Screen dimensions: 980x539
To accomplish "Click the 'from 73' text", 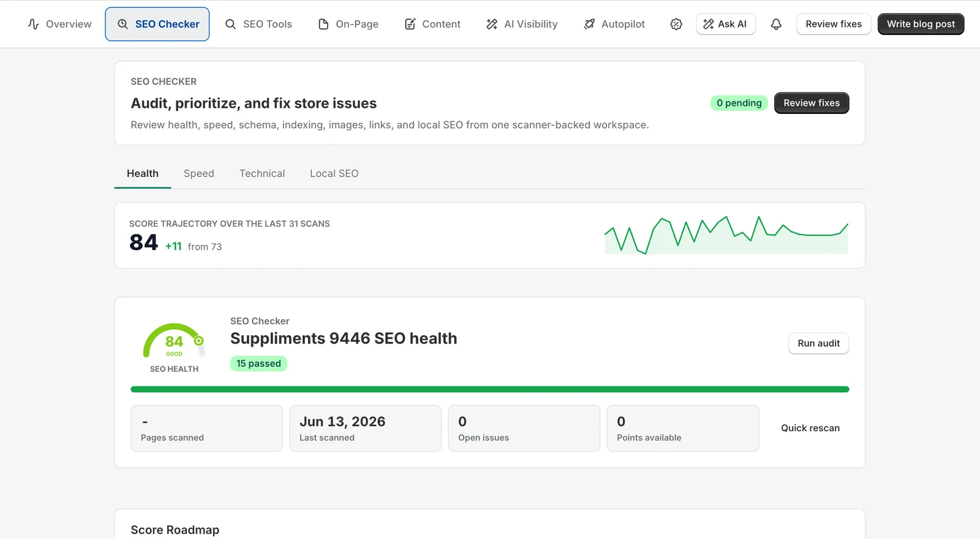I will (205, 247).
